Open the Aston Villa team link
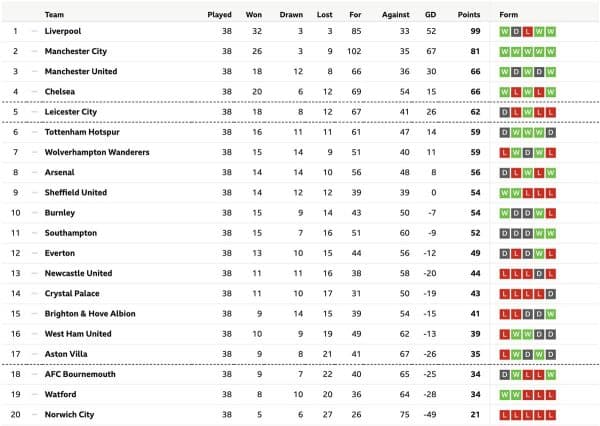This screenshot has height=426, width=600. [66, 354]
